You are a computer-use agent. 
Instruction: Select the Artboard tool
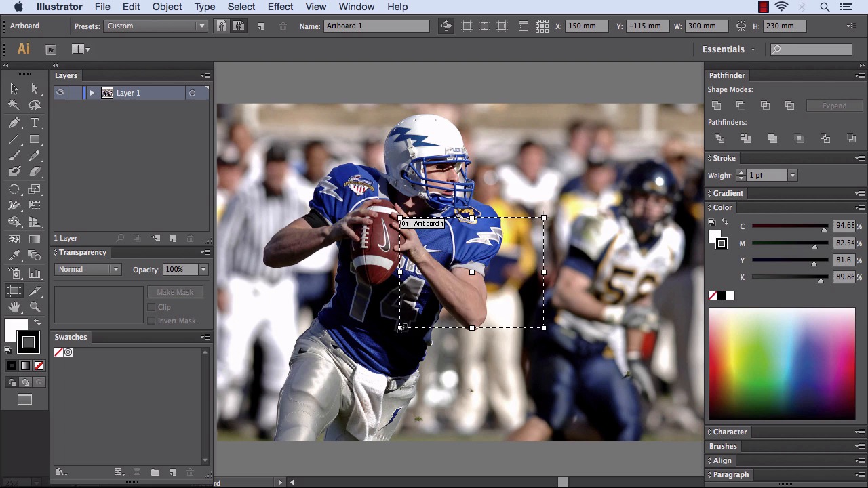click(14, 291)
